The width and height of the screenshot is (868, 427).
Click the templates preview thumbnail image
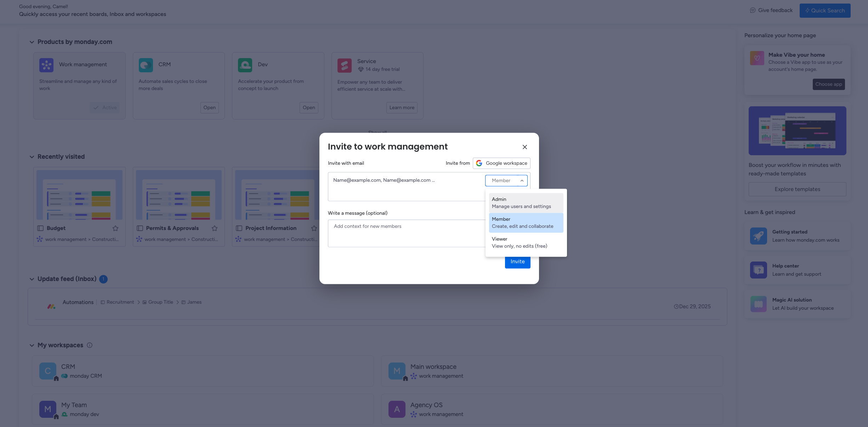coord(797,130)
